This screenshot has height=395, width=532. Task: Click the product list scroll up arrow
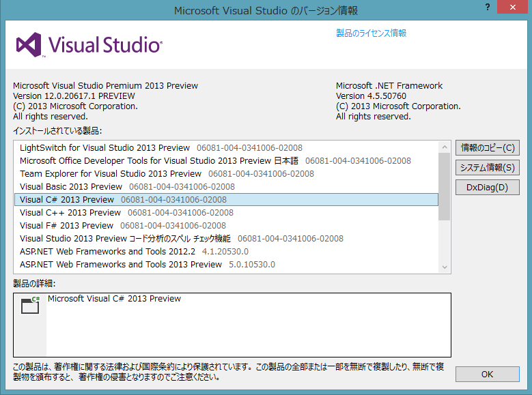(x=444, y=146)
